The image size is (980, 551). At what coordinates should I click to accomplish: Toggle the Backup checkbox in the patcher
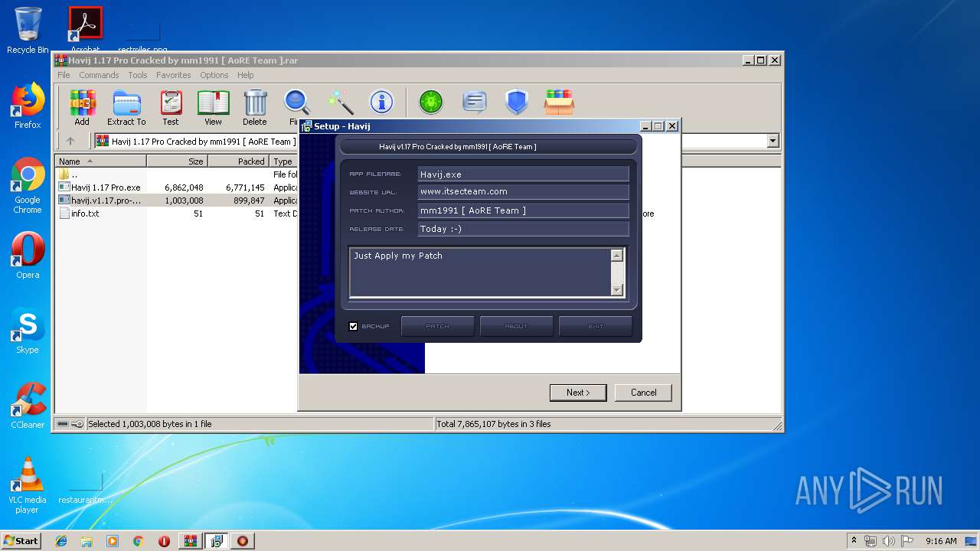coord(354,326)
